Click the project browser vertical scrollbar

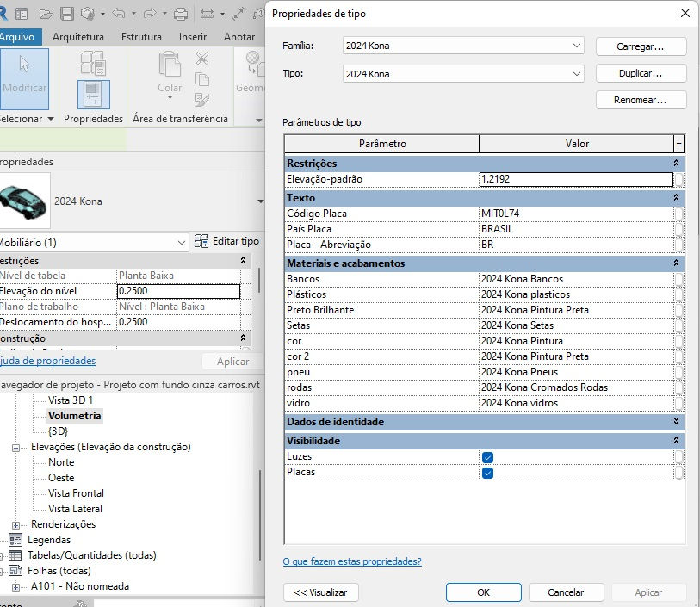tap(260, 516)
